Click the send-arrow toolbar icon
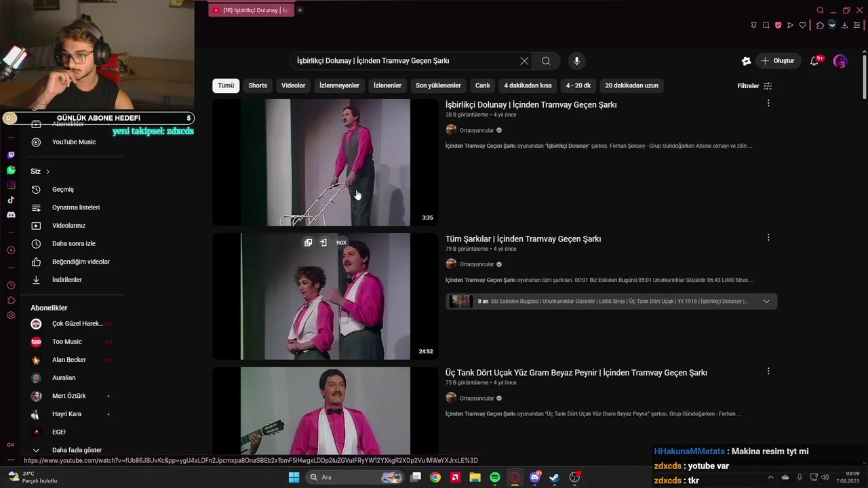 tap(790, 25)
